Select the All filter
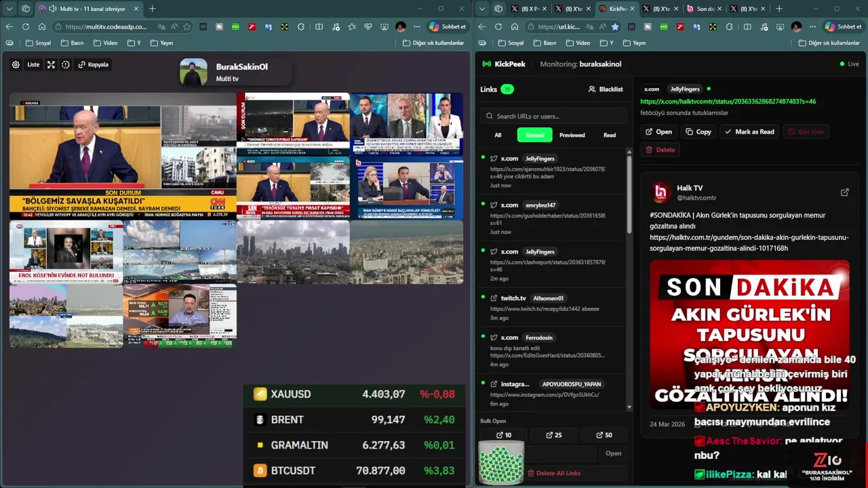The width and height of the screenshot is (868, 488). 498,135
